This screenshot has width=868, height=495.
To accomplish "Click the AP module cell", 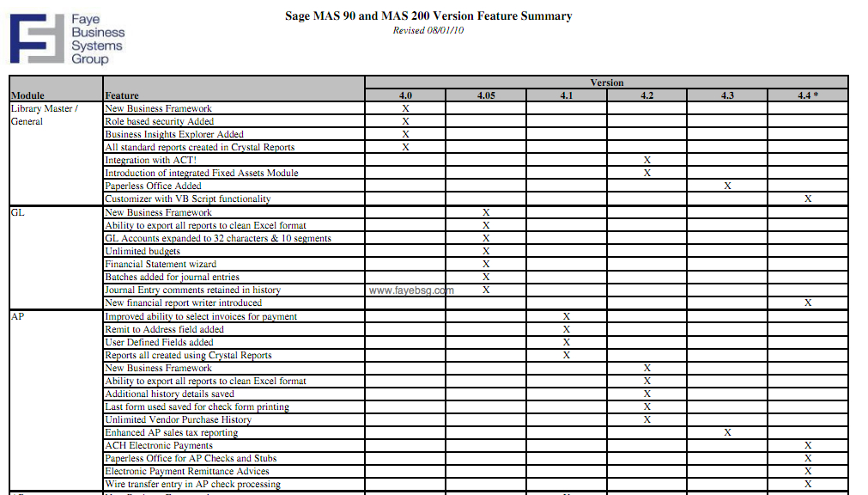I will pyautogui.click(x=56, y=400).
